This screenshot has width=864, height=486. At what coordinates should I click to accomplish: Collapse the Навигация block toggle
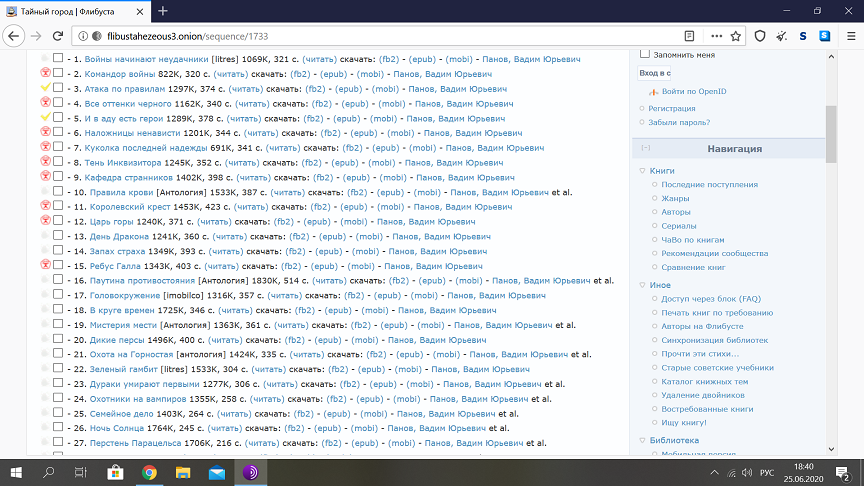tap(646, 148)
